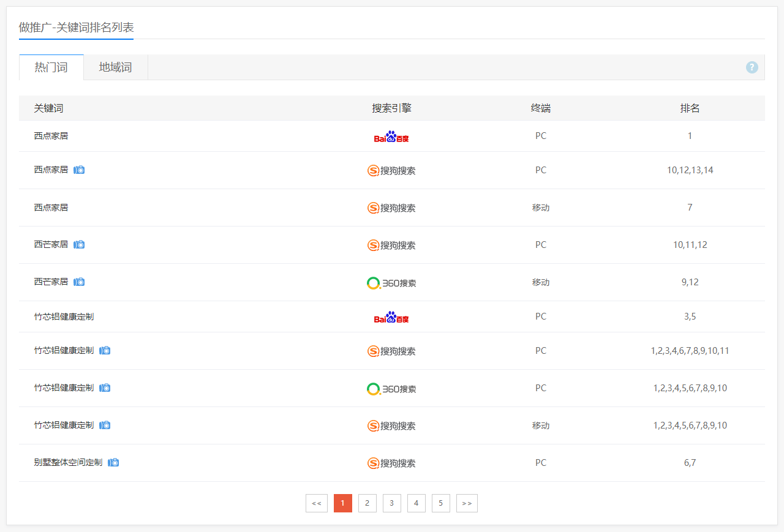Click camera icon for 西芒家居 360搜索 row
This screenshot has height=532, width=784.
pos(79,282)
